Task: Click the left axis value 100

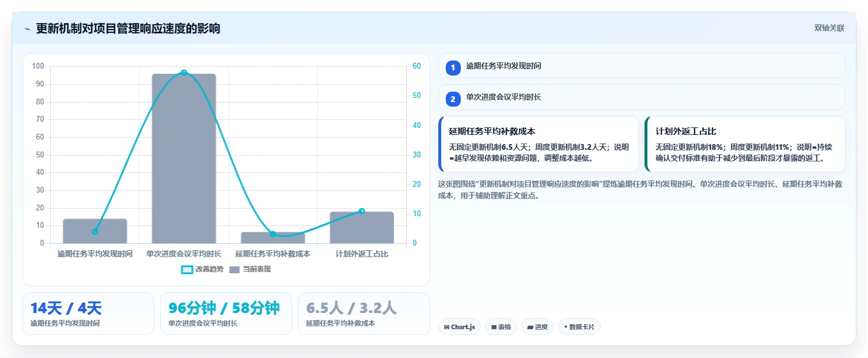Action: pos(38,66)
